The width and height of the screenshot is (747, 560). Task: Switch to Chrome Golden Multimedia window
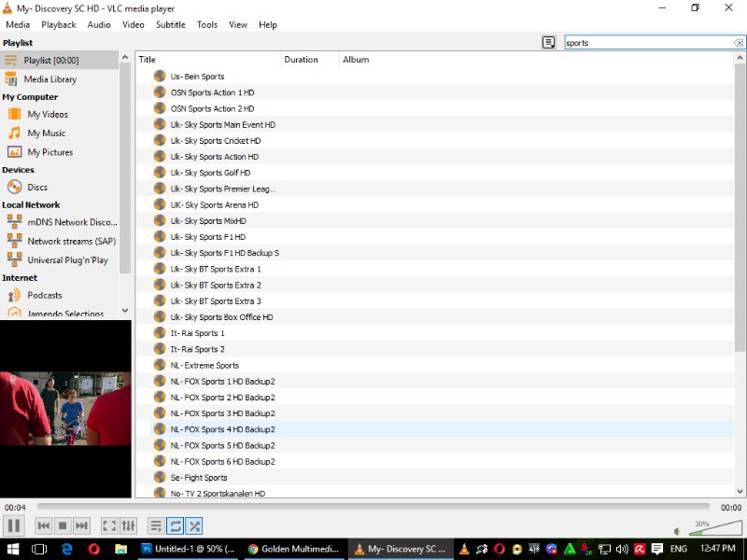[x=294, y=549]
